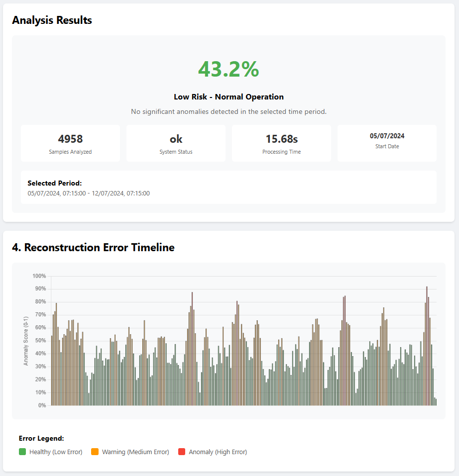Select the System Status card showing ok

click(x=176, y=143)
